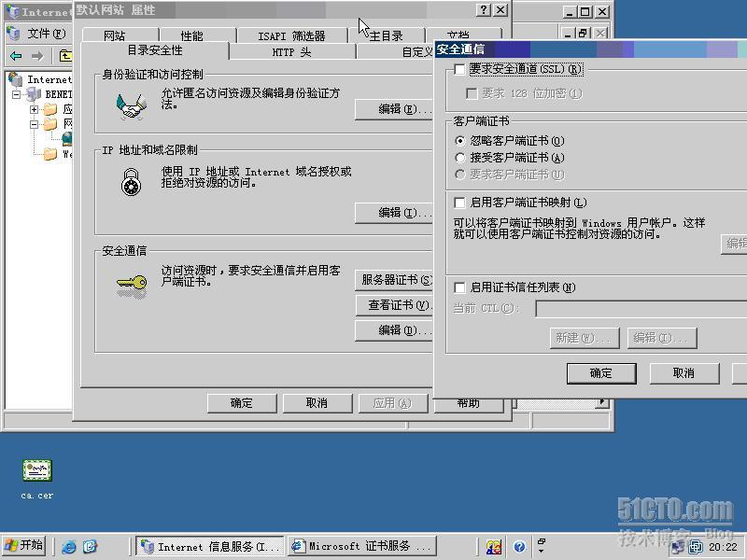Viewport: 747px width, 560px height.
Task: Switch to the 主目录 tab
Action: click(386, 35)
